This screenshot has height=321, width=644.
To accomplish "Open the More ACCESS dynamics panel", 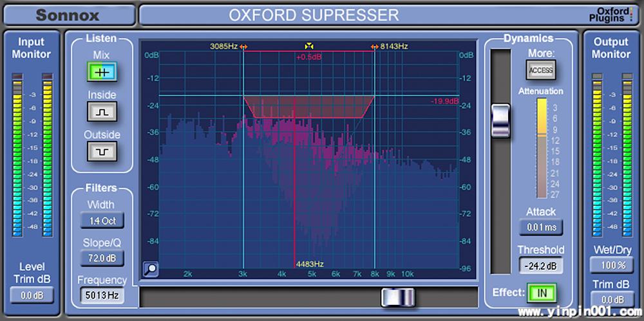I will (541, 69).
